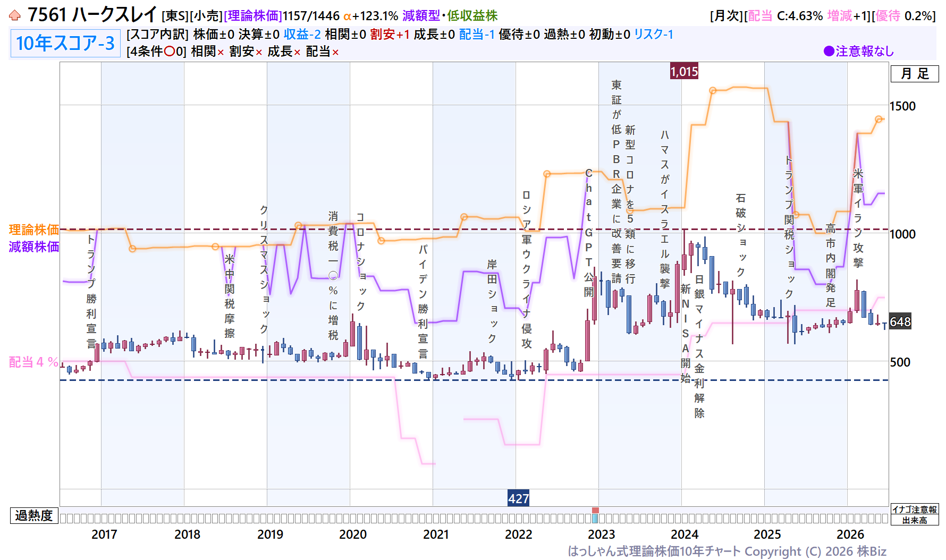
Task: Click the バイデン勝利宣言 event label
Action: click(423, 301)
